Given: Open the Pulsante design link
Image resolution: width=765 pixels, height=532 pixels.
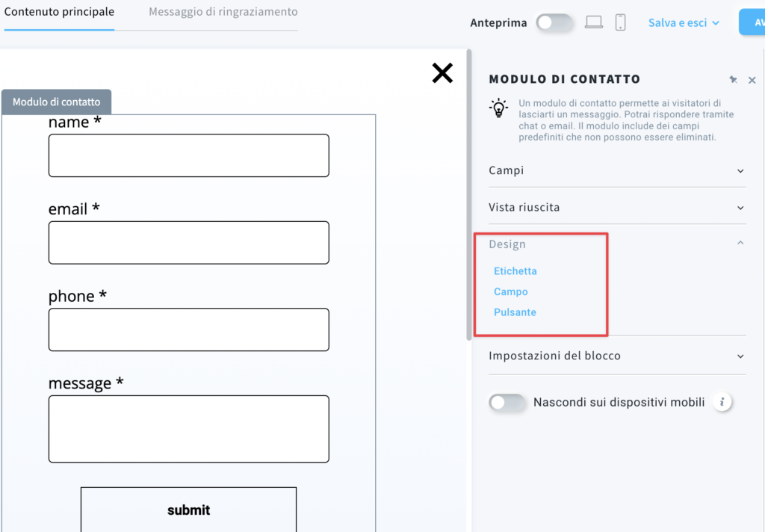Looking at the screenshot, I should (515, 312).
